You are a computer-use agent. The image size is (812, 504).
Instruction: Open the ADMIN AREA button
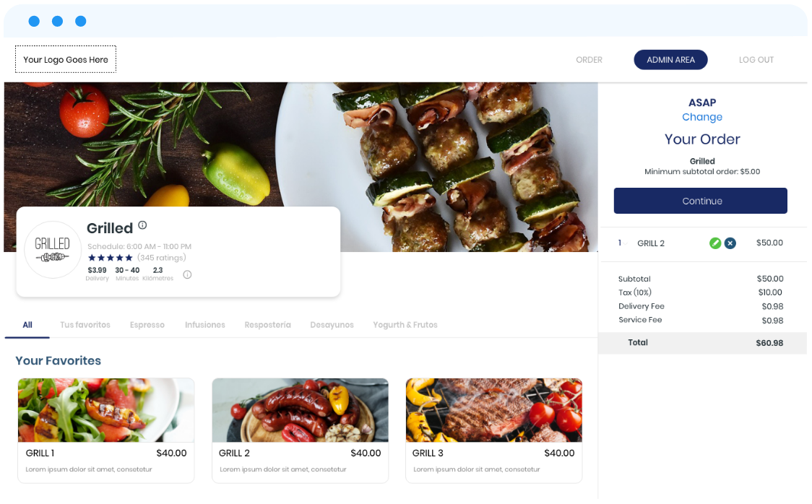tap(670, 60)
